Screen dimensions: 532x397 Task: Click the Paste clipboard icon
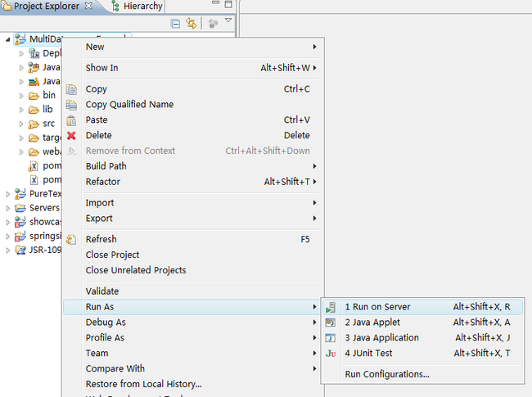(x=71, y=120)
